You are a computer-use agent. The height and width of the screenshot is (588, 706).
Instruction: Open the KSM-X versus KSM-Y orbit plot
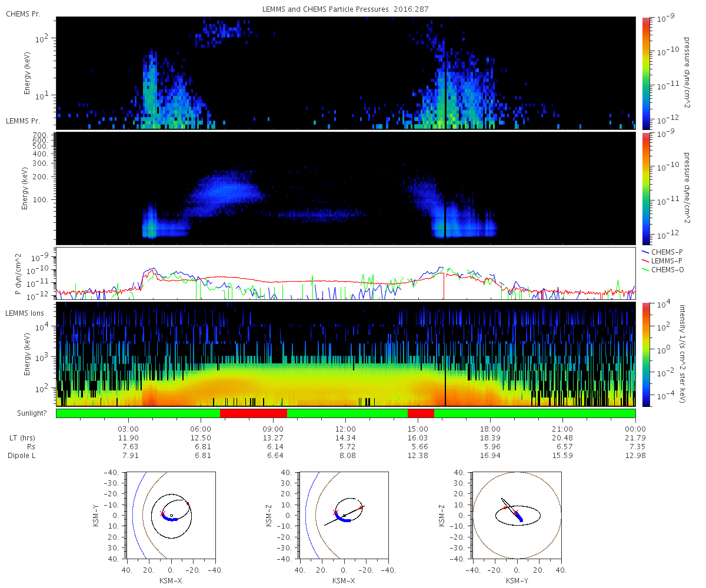coord(171,515)
